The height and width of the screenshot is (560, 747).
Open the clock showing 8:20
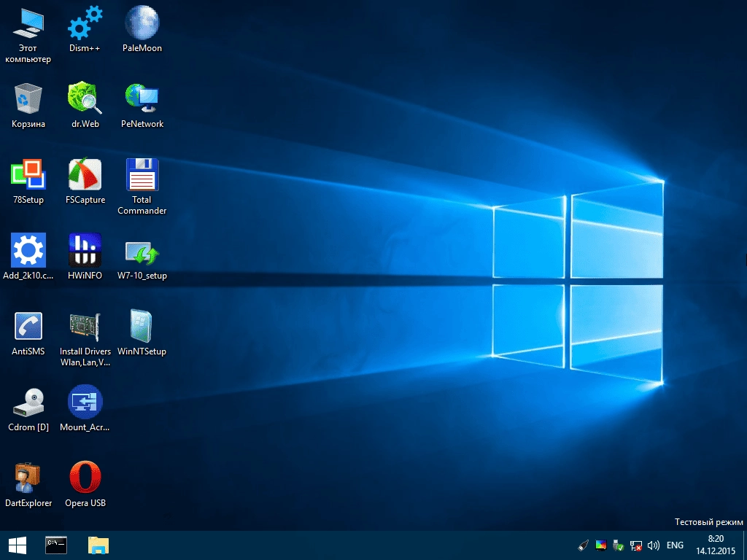click(716, 545)
